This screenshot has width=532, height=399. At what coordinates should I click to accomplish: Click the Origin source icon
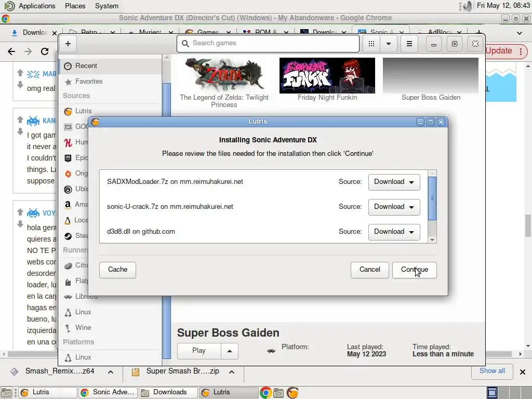68,174
